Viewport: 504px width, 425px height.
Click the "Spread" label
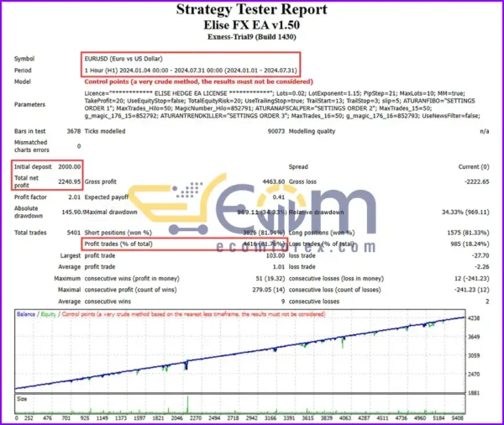point(298,167)
